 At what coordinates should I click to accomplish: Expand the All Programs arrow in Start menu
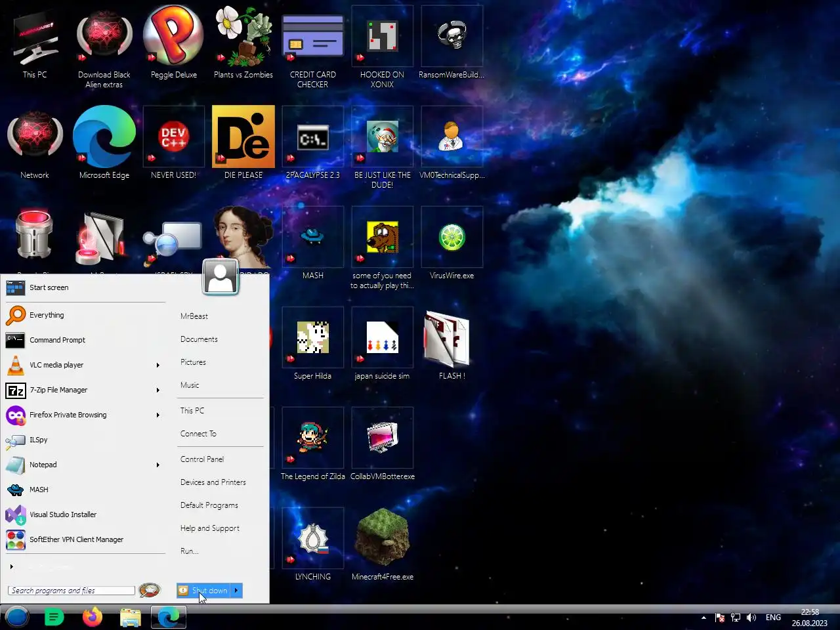[11, 566]
